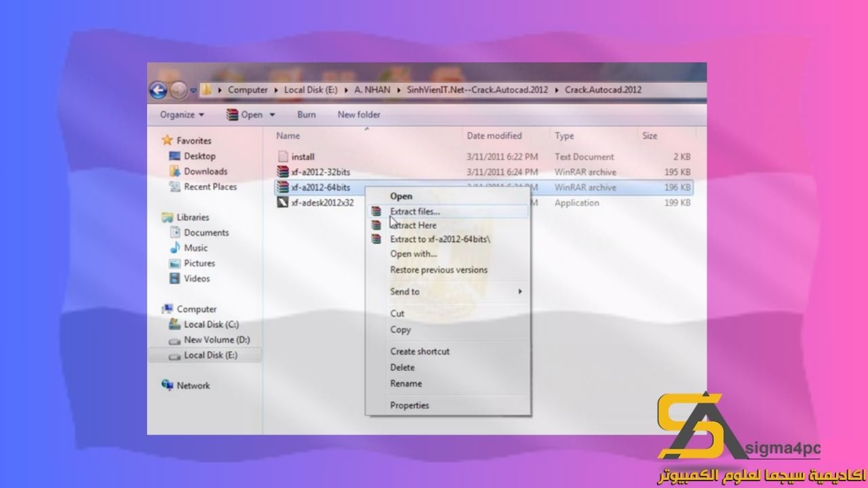Viewport: 868px width, 488px height.
Task: Sort by the Name column header
Action: click(288, 136)
